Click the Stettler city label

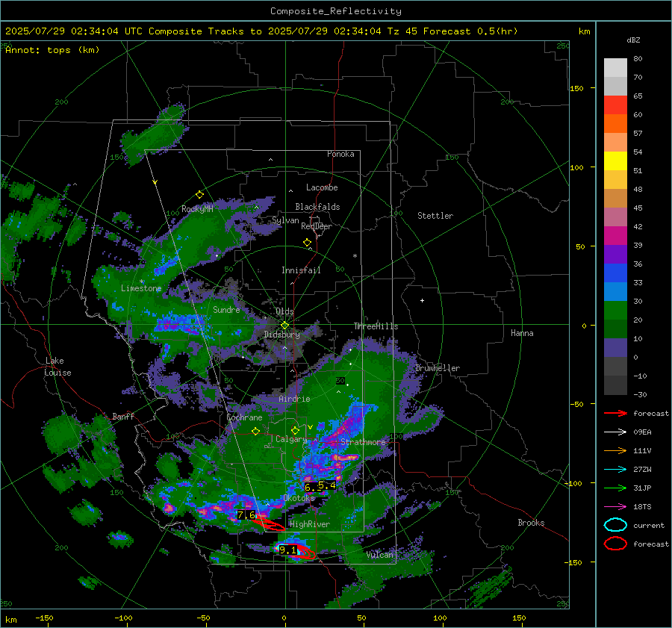(x=435, y=216)
